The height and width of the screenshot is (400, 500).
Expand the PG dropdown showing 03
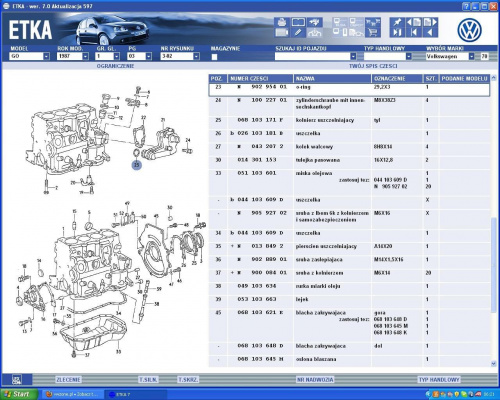(x=148, y=56)
